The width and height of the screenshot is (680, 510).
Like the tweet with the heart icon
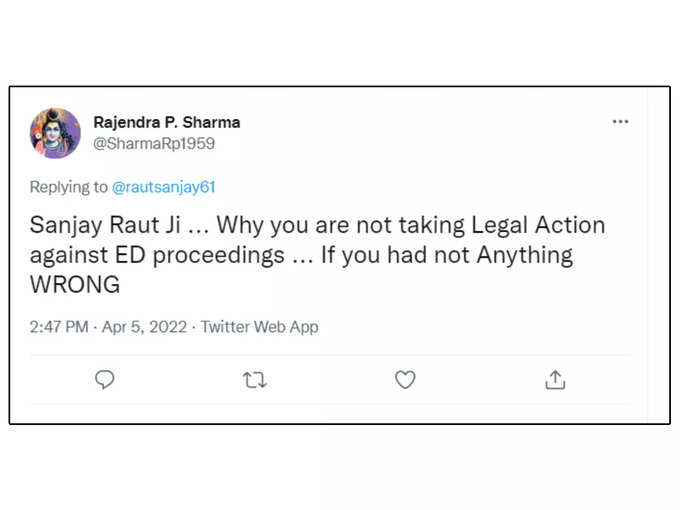coord(405,379)
